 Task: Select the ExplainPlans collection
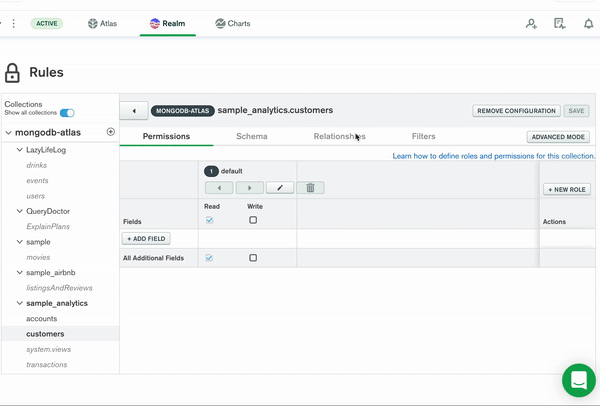pyautogui.click(x=48, y=227)
